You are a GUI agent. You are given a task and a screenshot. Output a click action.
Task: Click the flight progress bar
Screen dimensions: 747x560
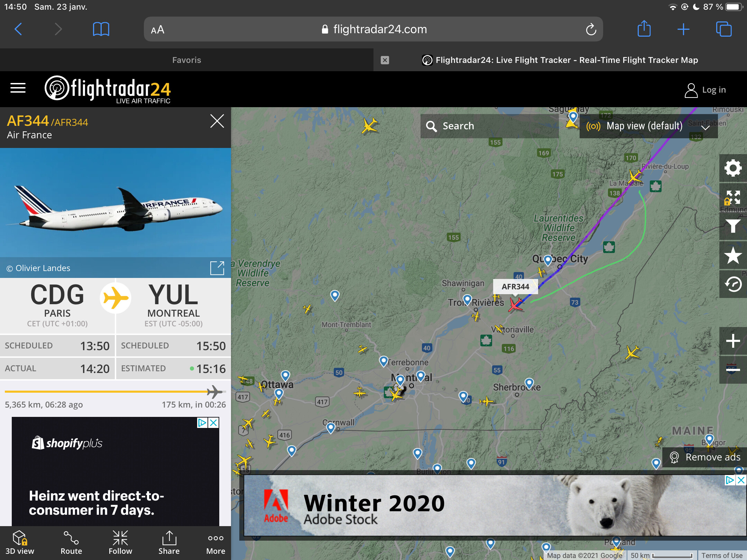pyautogui.click(x=116, y=392)
